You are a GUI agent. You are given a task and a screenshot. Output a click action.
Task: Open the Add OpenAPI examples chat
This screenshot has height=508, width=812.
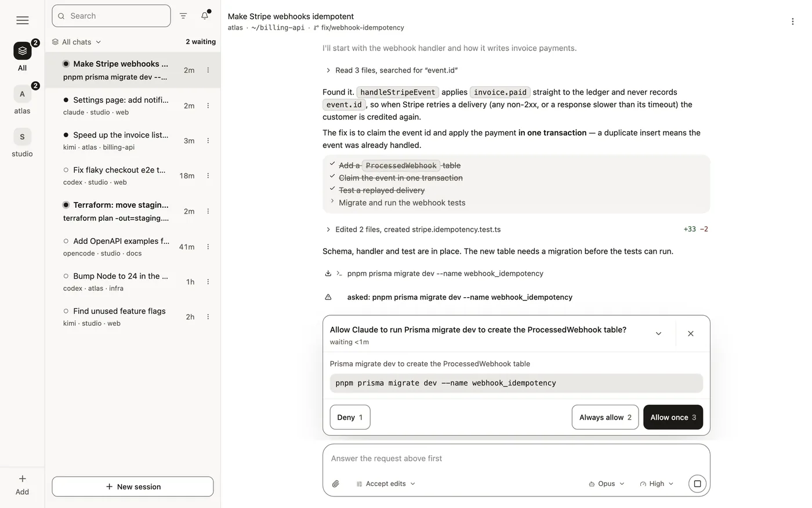133,247
